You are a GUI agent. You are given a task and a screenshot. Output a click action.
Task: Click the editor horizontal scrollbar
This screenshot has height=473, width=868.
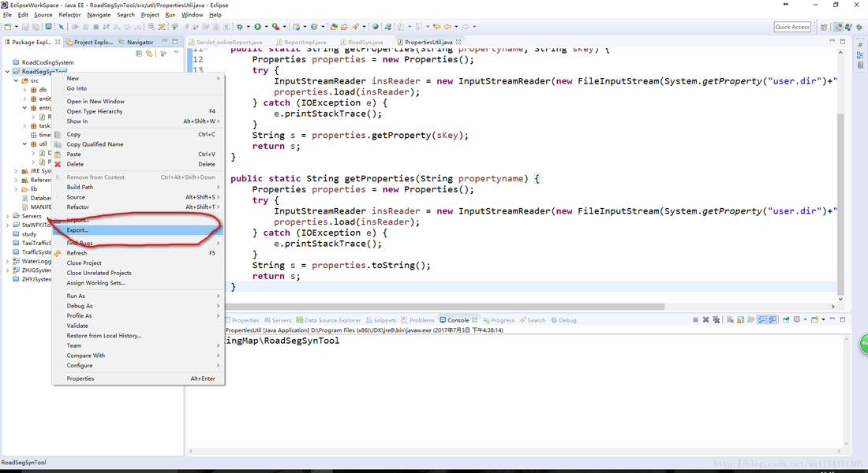click(x=446, y=307)
